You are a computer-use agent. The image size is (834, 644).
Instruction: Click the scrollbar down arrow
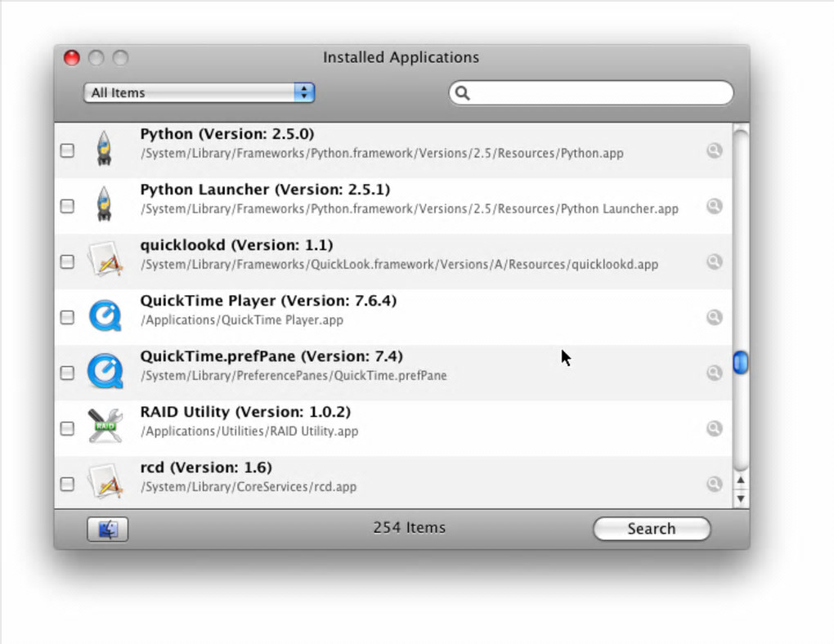point(741,499)
